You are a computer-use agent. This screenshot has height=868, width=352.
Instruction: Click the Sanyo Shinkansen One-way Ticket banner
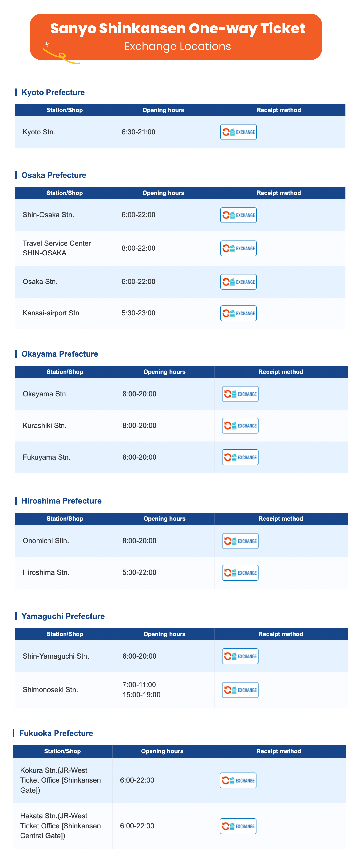pyautogui.click(x=176, y=37)
